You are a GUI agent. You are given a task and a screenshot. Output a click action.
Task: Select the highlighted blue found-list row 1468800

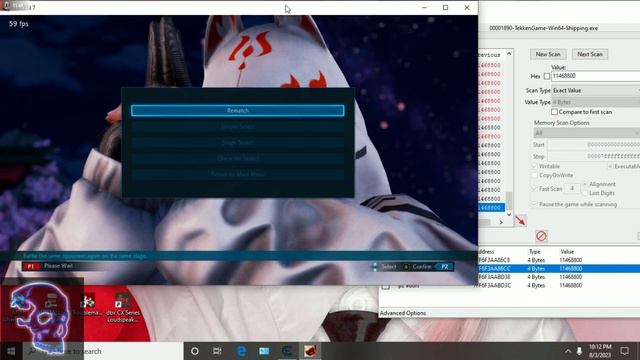491,208
